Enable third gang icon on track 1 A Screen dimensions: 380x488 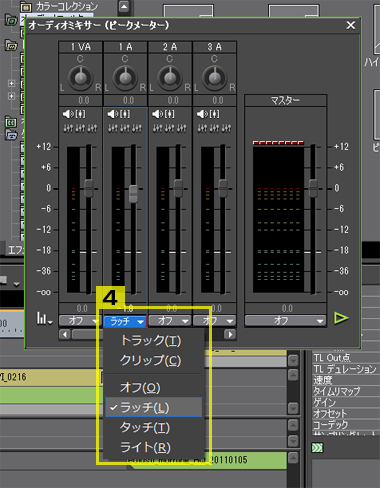pyautogui.click(x=137, y=128)
